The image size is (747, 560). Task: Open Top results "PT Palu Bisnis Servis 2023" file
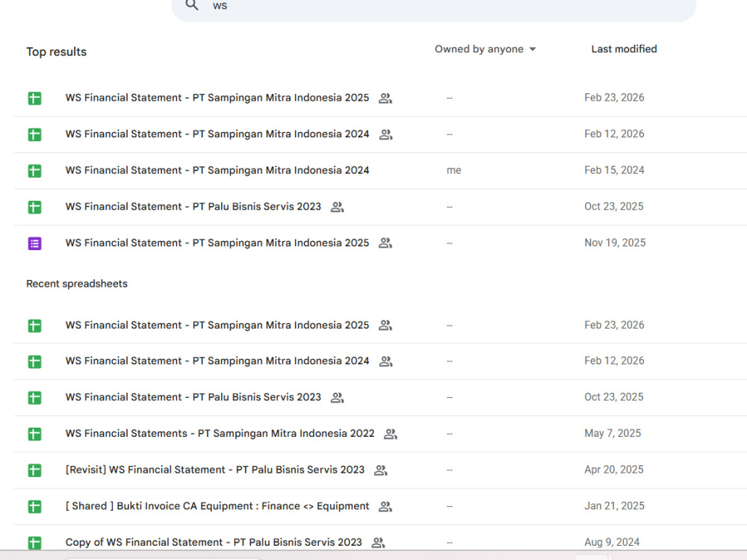[x=193, y=206]
